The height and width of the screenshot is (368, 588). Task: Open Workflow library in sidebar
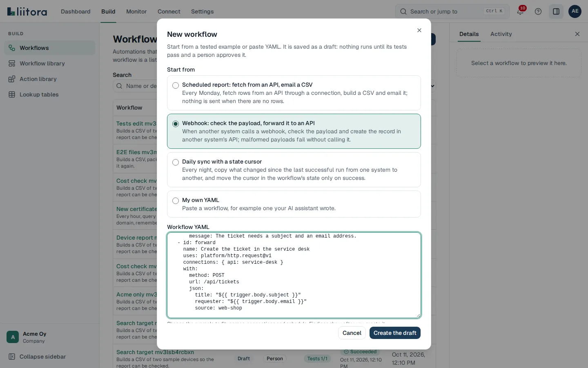(x=50, y=63)
